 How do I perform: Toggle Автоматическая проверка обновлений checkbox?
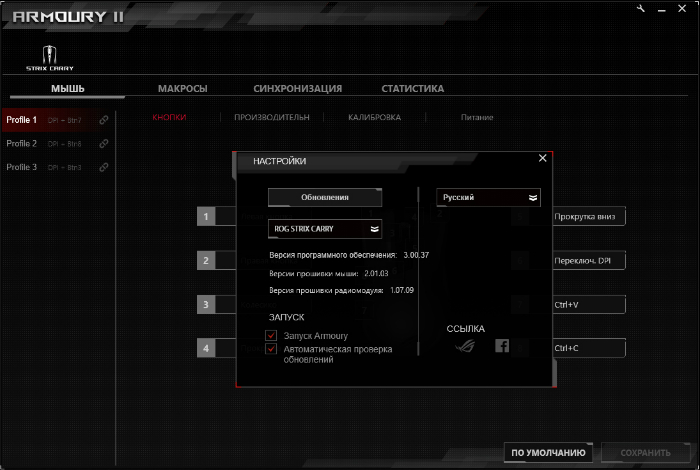pyautogui.click(x=271, y=349)
